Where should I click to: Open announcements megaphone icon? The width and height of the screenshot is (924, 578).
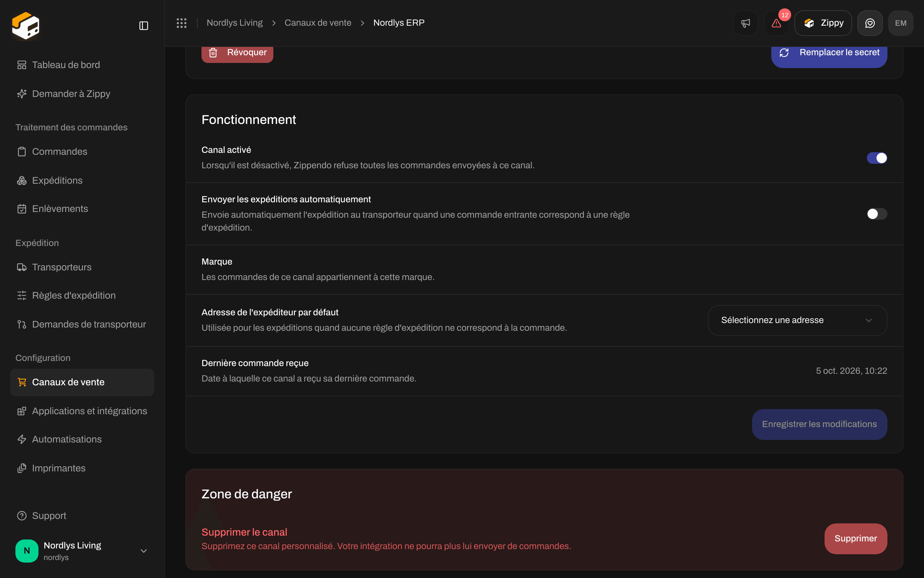coord(745,23)
